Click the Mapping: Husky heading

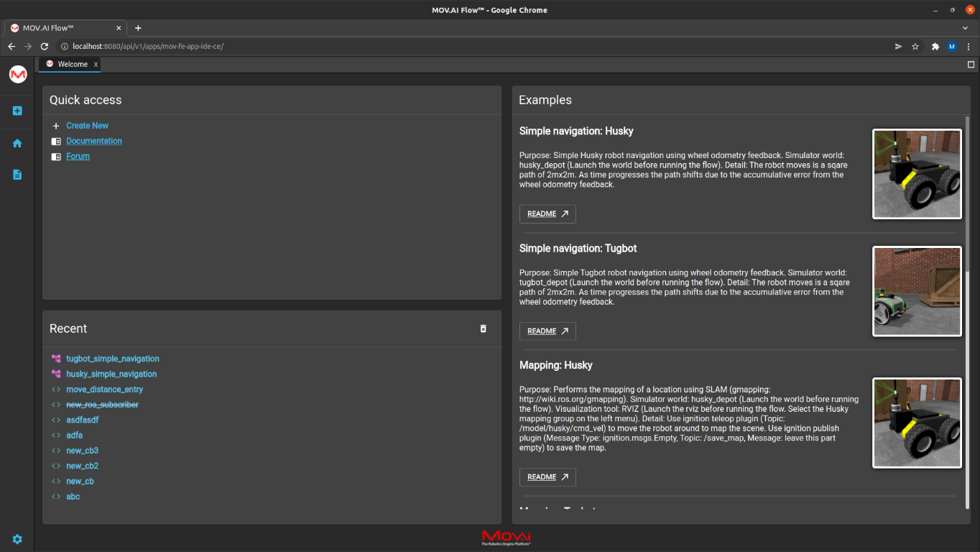click(x=556, y=365)
